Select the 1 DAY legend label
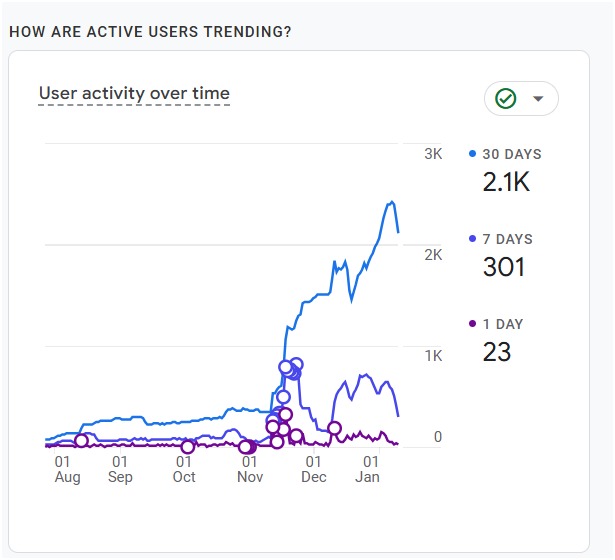This screenshot has width=615, height=560. pos(503,324)
